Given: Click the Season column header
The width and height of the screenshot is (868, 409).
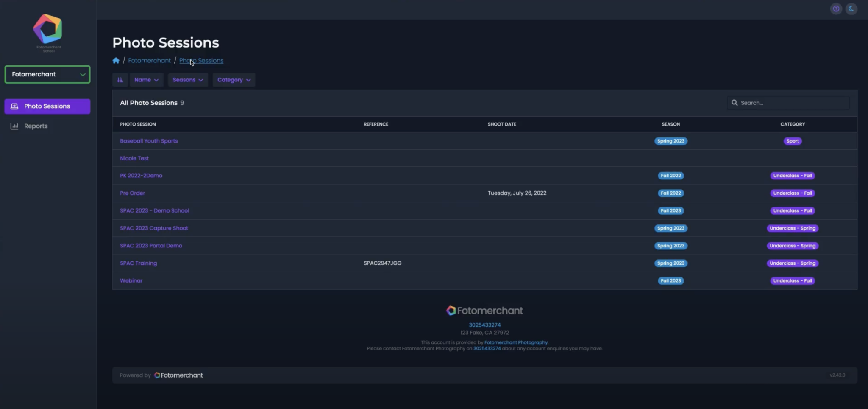Looking at the screenshot, I should [671, 124].
